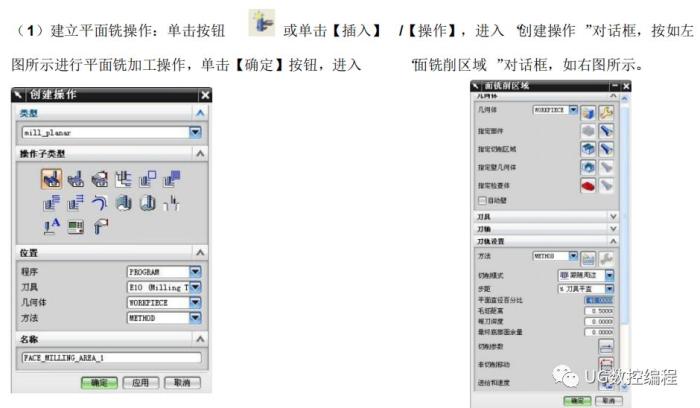
Task: Open the mill_planar type dropdown
Action: tap(196, 132)
